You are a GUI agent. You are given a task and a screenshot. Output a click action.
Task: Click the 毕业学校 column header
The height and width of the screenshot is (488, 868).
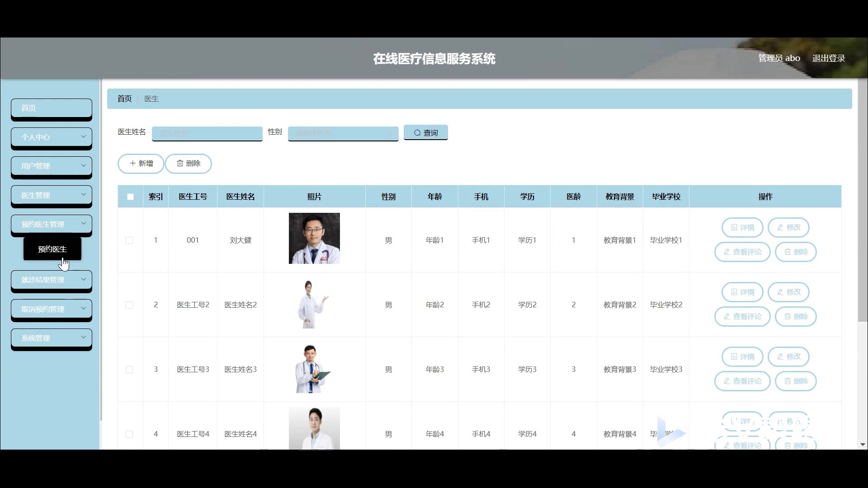tap(666, 197)
